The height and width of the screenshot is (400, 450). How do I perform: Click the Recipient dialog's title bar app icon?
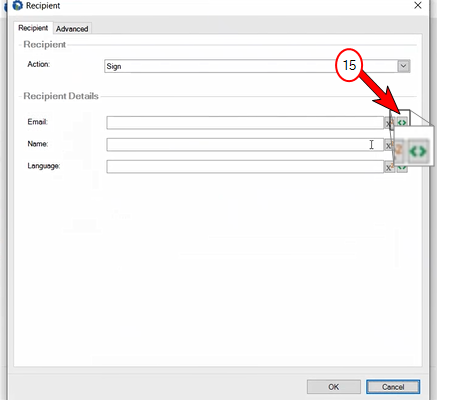(17, 5)
